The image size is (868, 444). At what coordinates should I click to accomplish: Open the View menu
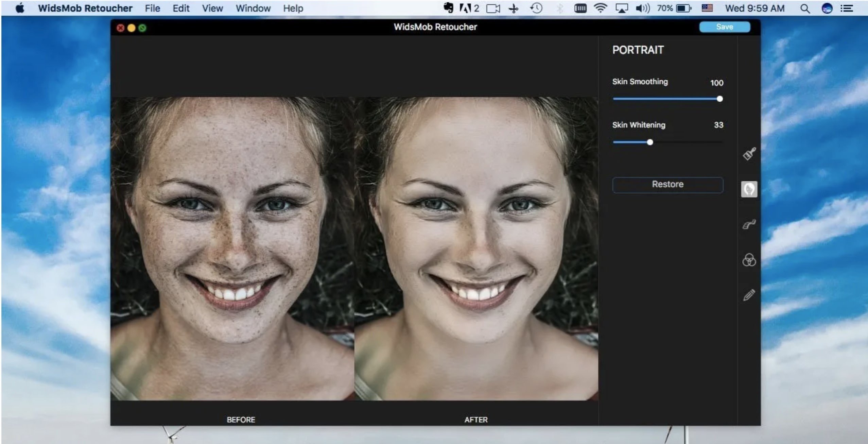(x=212, y=8)
